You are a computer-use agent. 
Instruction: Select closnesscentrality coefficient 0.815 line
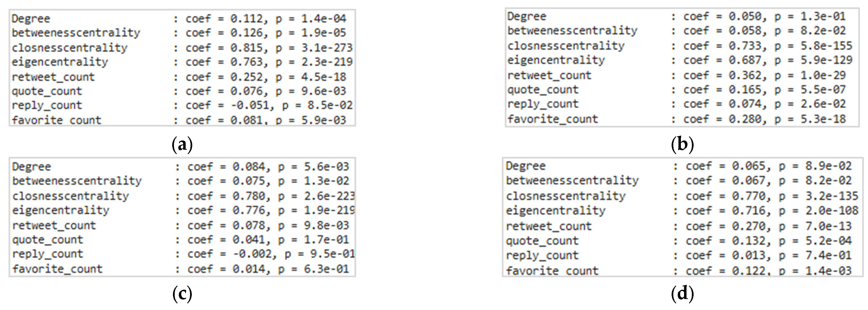tap(182, 48)
